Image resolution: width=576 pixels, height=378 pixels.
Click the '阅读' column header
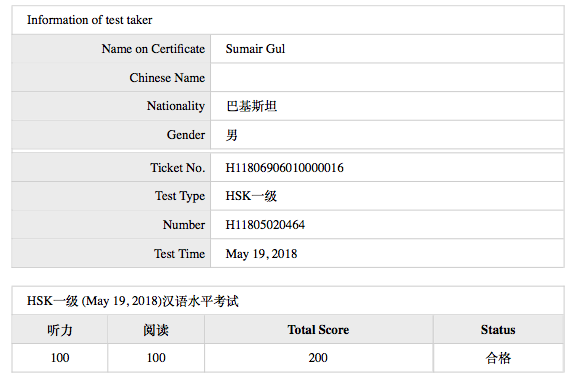tap(156, 330)
